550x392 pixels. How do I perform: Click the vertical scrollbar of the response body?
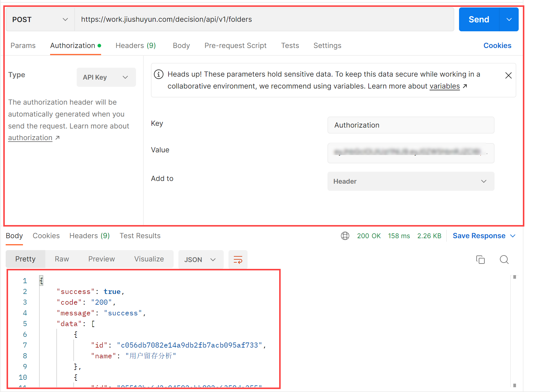515,331
